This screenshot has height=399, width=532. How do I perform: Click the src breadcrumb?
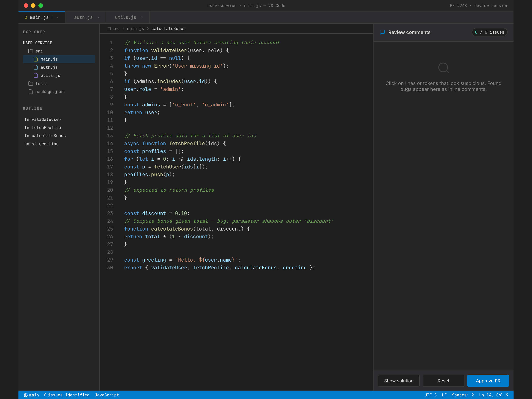point(116,28)
